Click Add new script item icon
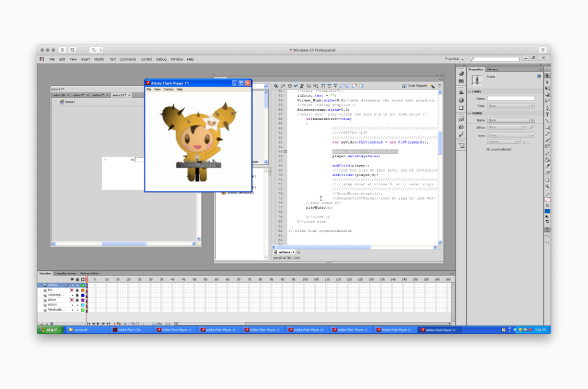 pyautogui.click(x=276, y=86)
